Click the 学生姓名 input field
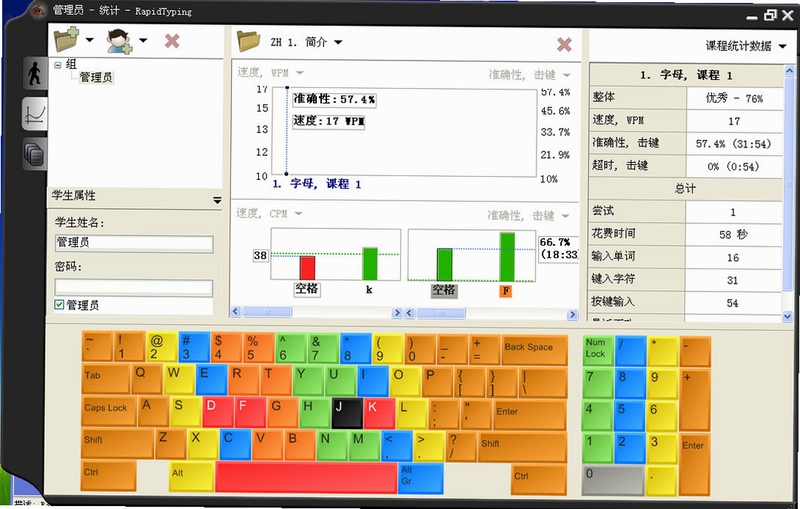This screenshot has width=800, height=509. pyautogui.click(x=134, y=243)
